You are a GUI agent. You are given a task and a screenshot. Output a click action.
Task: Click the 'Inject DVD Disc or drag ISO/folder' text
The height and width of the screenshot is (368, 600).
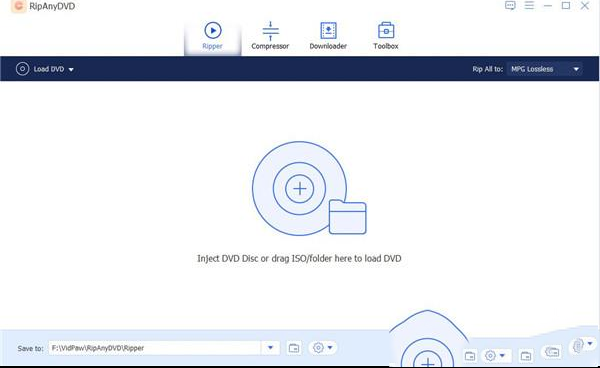click(299, 259)
